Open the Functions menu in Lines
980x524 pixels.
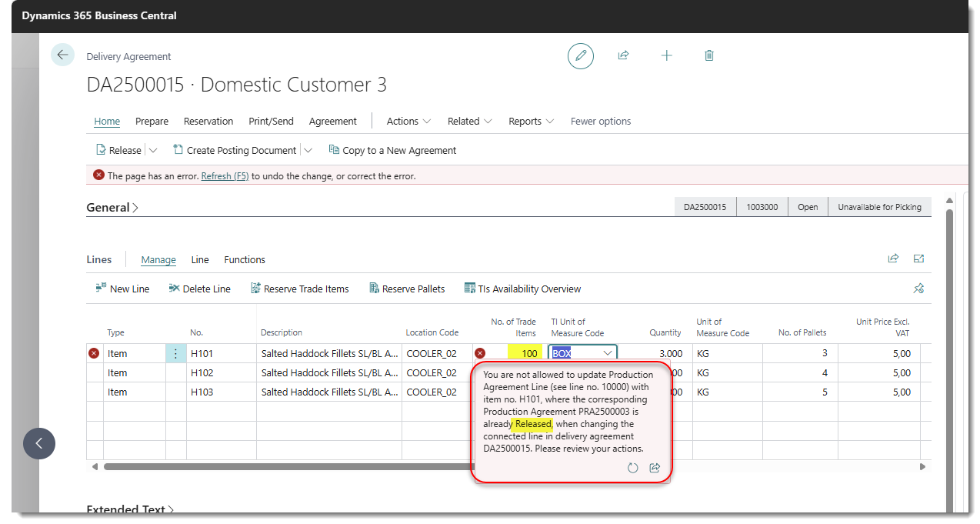point(245,260)
